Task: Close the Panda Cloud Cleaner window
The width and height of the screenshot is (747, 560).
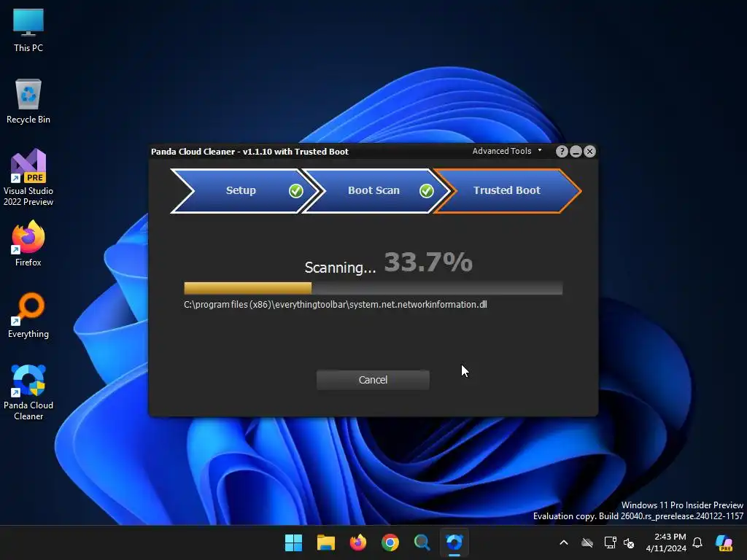Action: pyautogui.click(x=589, y=152)
